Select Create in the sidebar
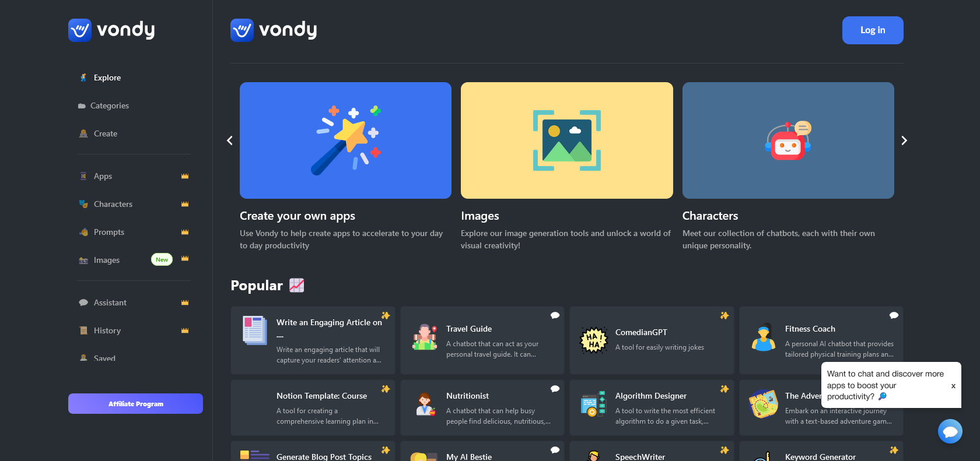Viewport: 980px width, 461px height. [105, 133]
